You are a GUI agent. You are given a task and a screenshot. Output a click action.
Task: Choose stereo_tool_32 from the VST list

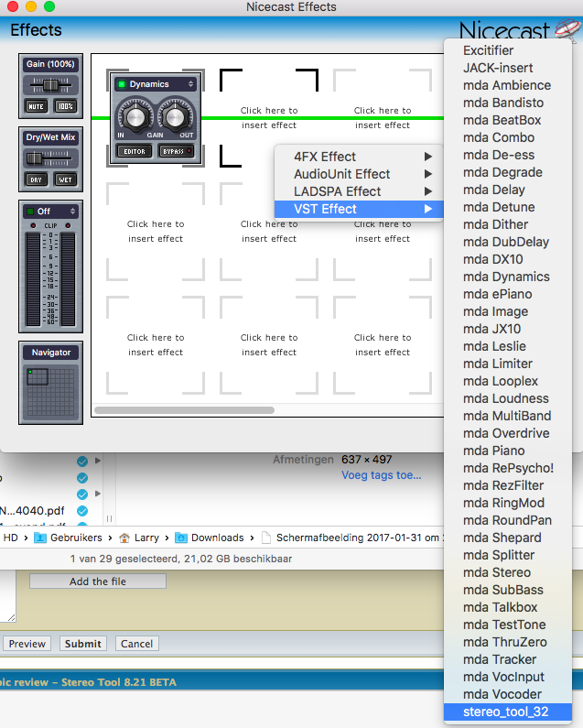(508, 712)
